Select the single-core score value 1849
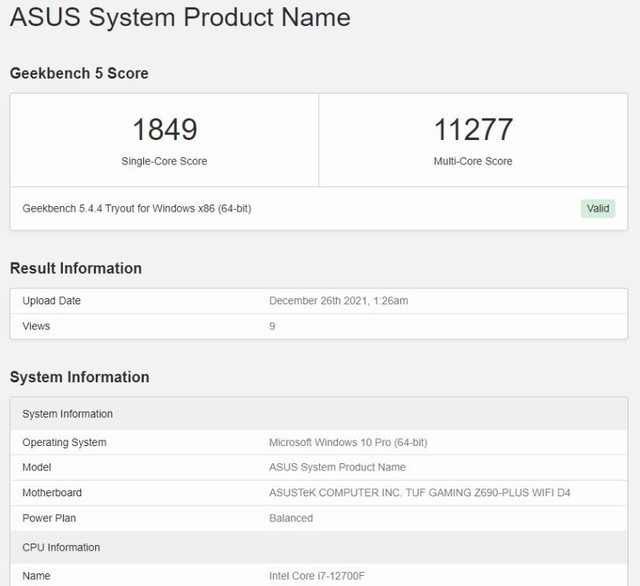Screen dimensions: 640x586 click(x=165, y=129)
